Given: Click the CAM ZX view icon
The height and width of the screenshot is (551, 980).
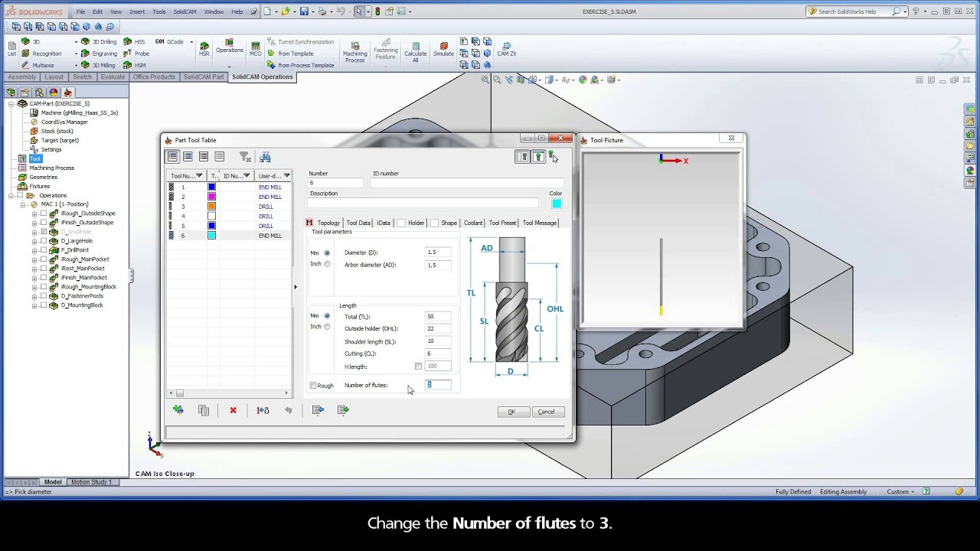Looking at the screenshot, I should (506, 49).
